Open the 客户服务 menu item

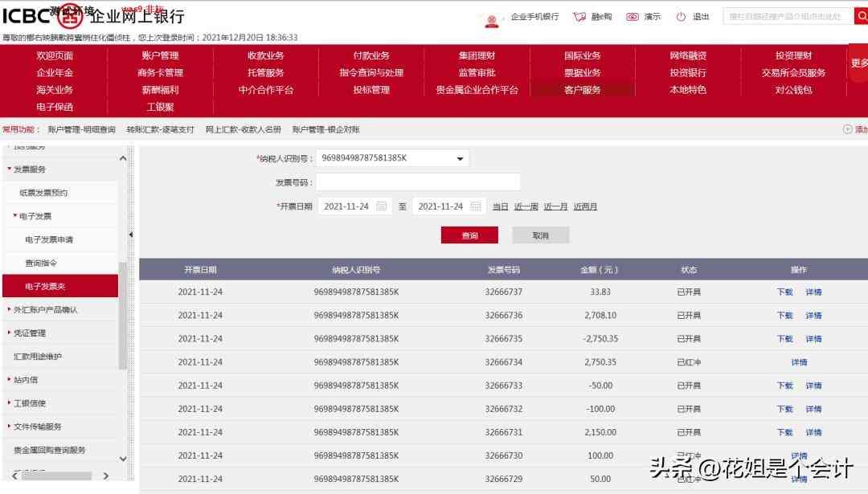pos(582,90)
